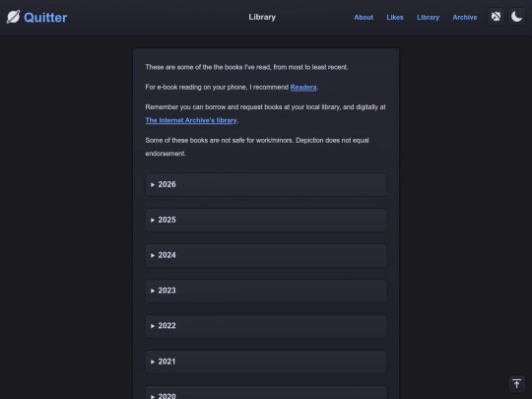
Task: Click the Library page heading
Action: click(262, 17)
